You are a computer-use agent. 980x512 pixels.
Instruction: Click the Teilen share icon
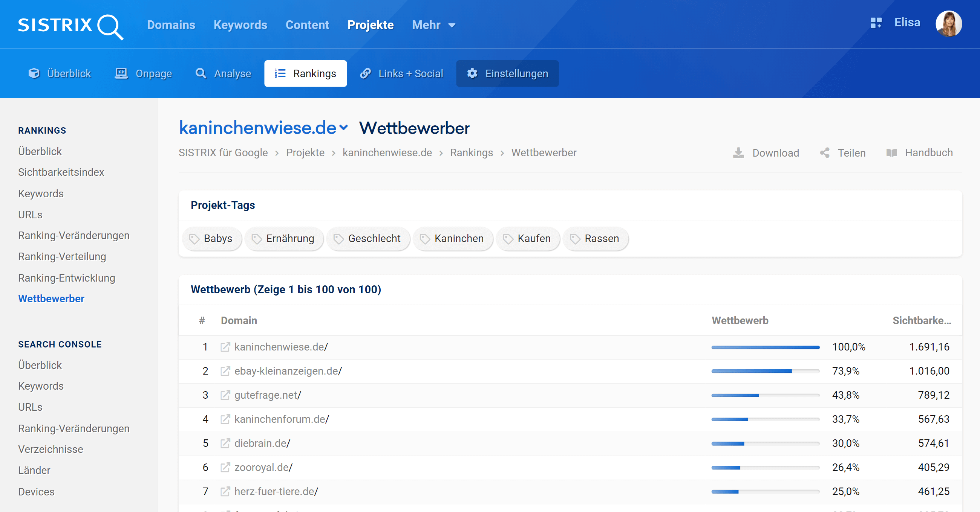pyautogui.click(x=824, y=153)
